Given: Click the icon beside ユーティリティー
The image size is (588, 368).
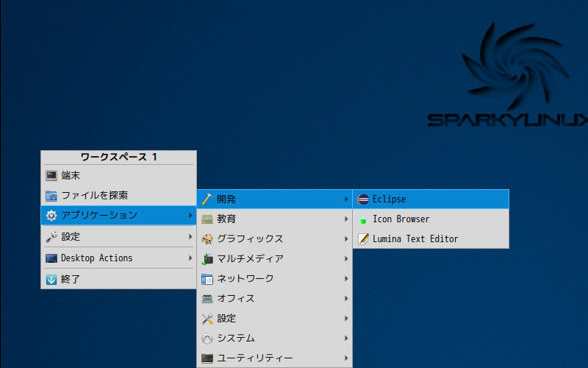Looking at the screenshot, I should 207,358.
